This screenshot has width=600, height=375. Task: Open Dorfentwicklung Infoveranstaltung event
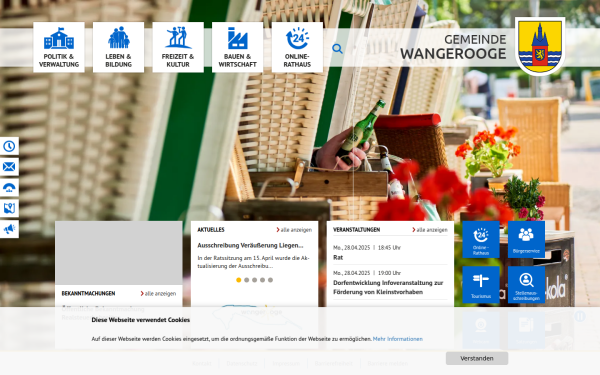388,287
